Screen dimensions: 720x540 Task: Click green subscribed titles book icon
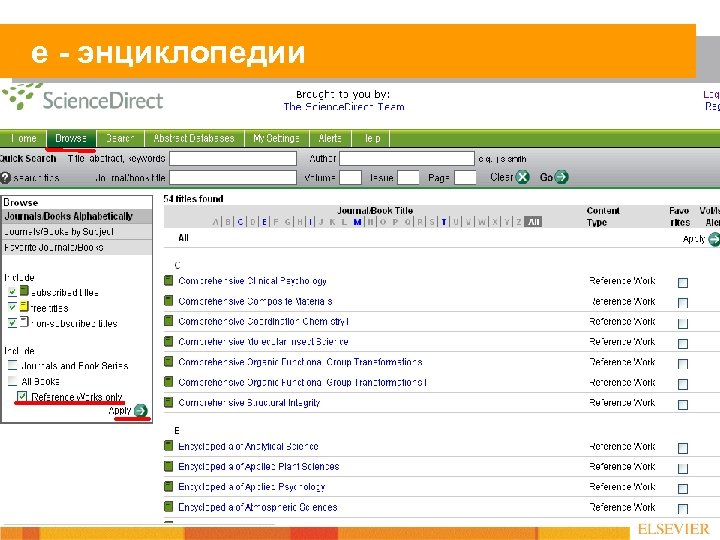click(x=24, y=291)
